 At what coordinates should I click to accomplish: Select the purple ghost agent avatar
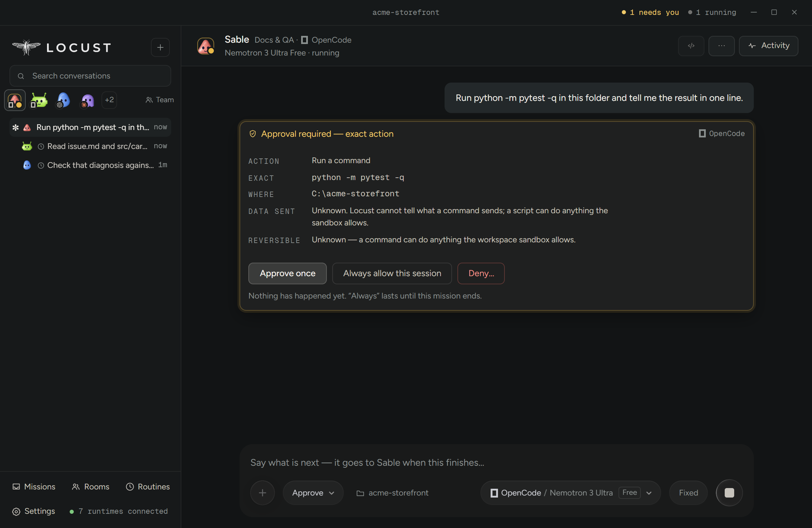87,100
